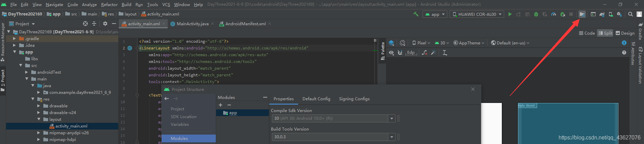Click the Run Anything icon
Screen dimensions: 644x144
coord(593,14)
